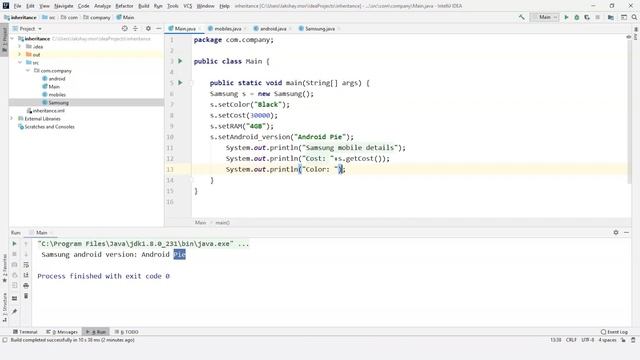Click the Build project hammer icon
The width and height of the screenshot is (640, 360).
[521, 17]
